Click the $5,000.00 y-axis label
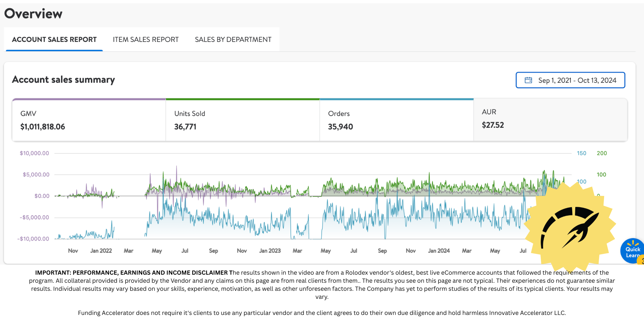 (36, 175)
